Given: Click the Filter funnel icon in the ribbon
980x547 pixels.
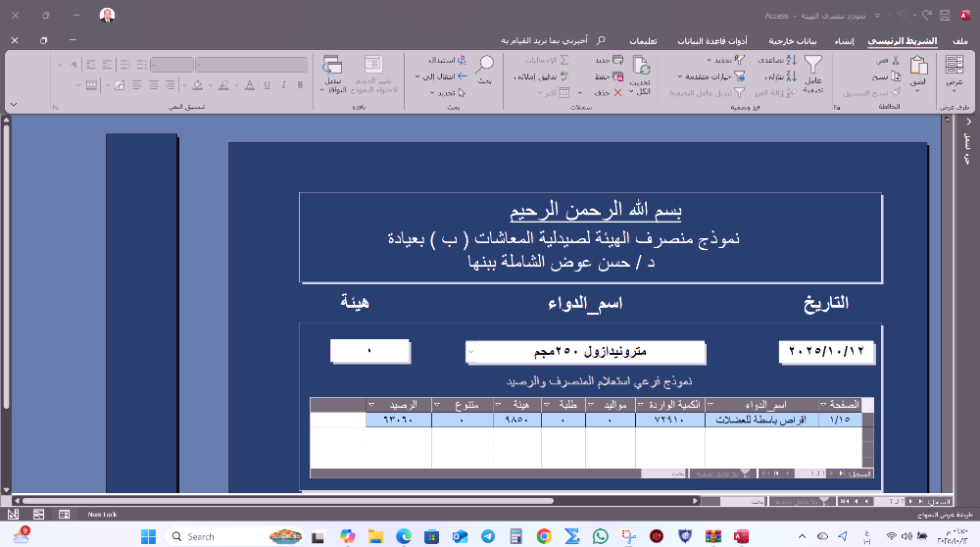Looking at the screenshot, I should pyautogui.click(x=812, y=67).
